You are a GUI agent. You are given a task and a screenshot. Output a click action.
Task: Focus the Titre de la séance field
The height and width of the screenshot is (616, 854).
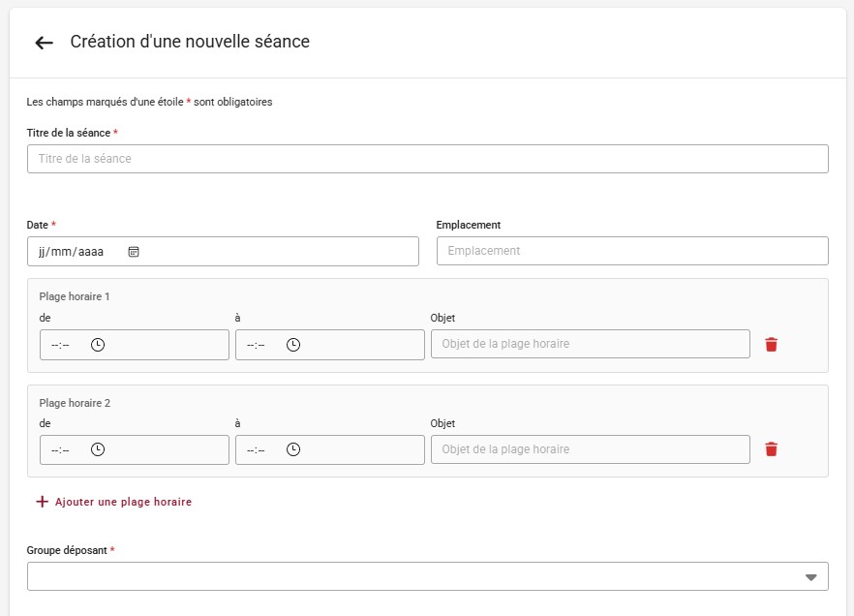[x=427, y=159]
